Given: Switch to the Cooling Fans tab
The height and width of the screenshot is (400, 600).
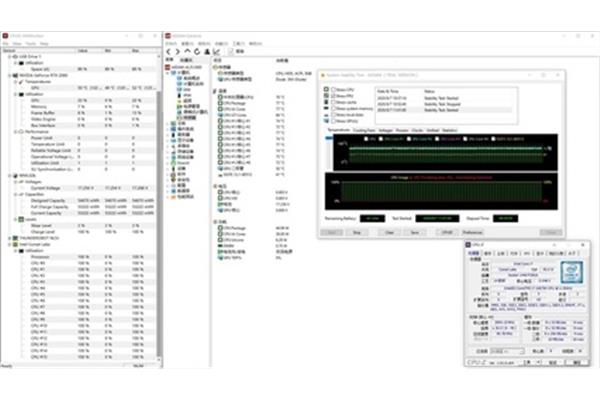Looking at the screenshot, I should tap(364, 131).
